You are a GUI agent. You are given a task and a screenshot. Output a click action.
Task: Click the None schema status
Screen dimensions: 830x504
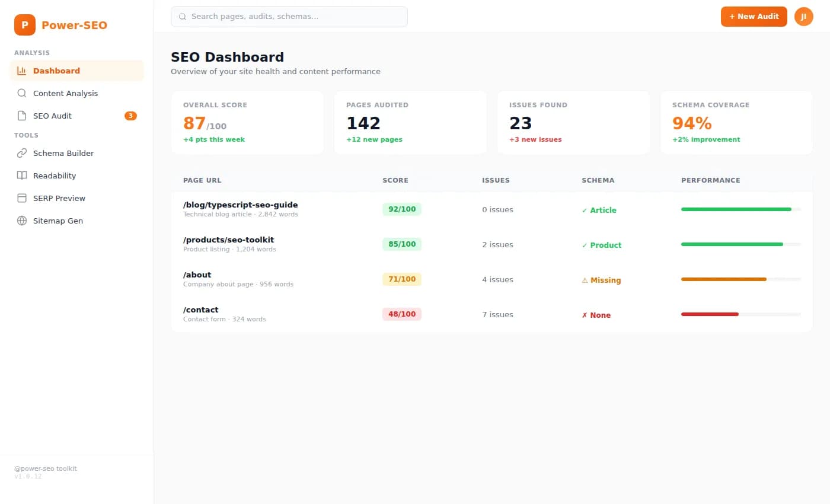[596, 315]
